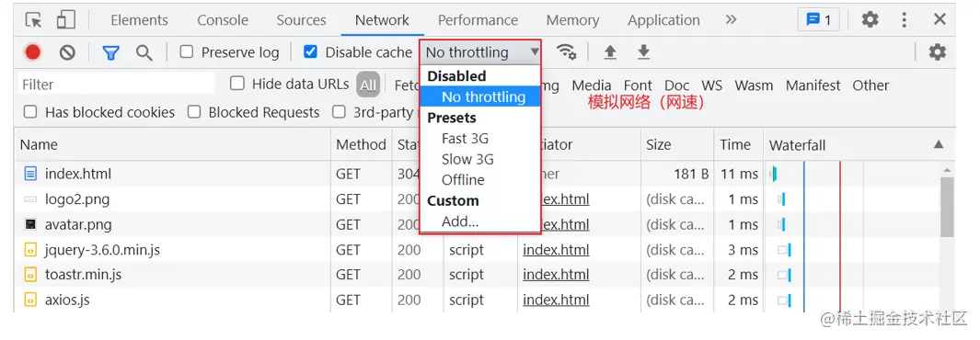The height and width of the screenshot is (340, 980).
Task: Check the Hide data URLs checkbox
Action: click(236, 83)
